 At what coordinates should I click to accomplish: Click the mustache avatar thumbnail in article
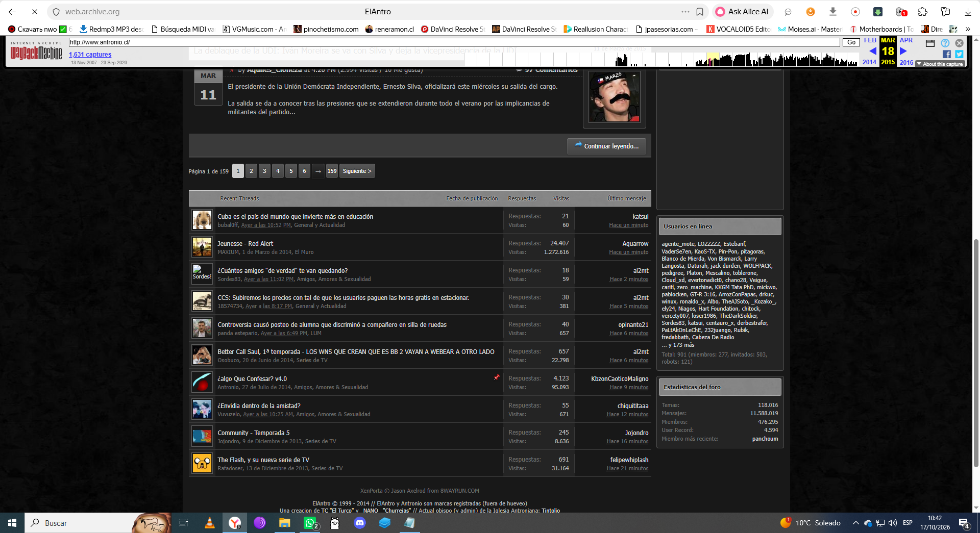point(614,97)
